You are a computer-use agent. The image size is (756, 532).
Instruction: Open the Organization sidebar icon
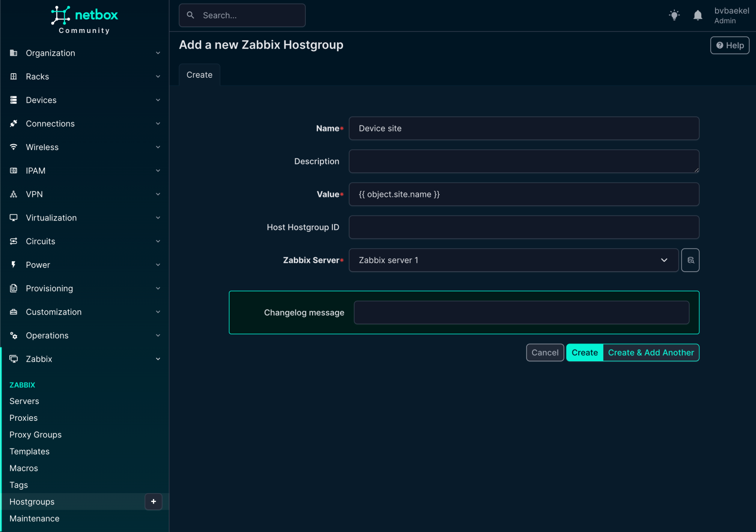point(13,53)
